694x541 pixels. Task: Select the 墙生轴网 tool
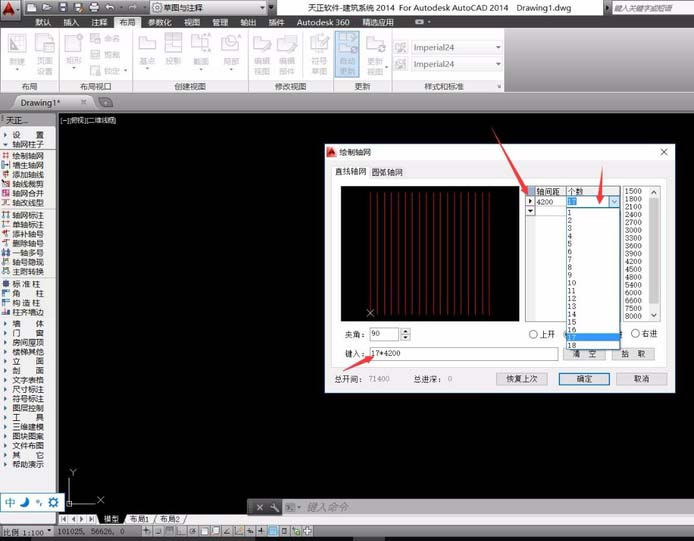coord(28,167)
